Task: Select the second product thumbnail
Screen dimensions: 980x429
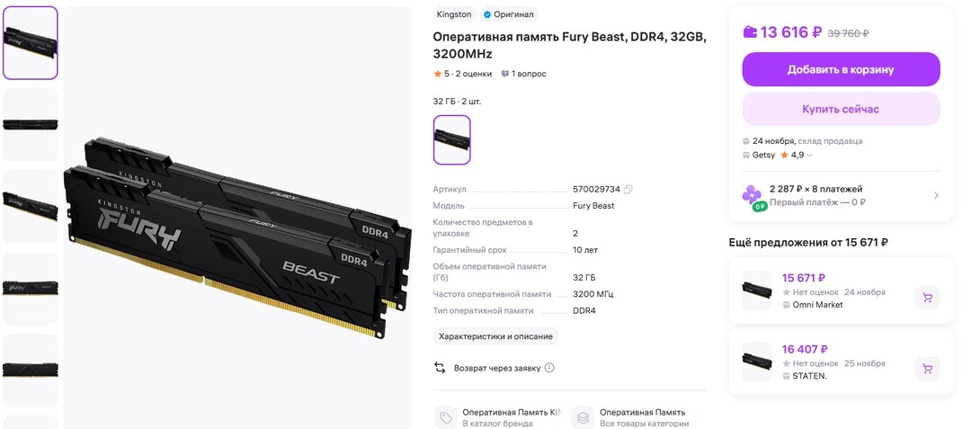Action: 30,124
